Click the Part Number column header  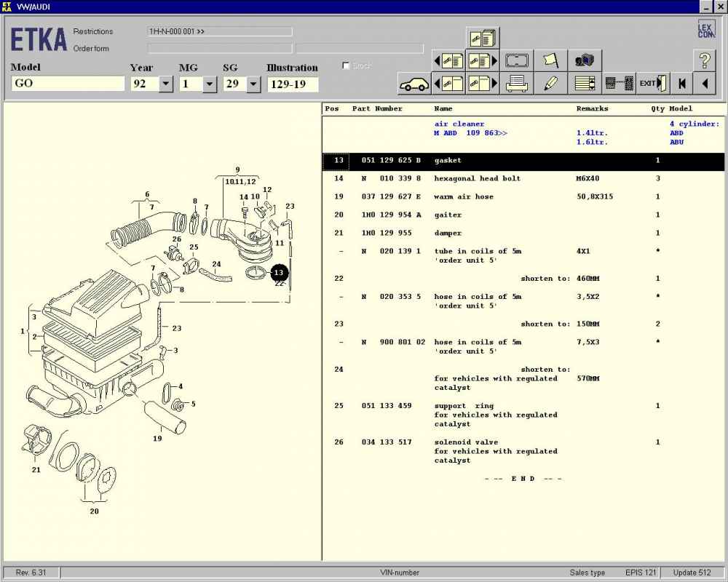pyautogui.click(x=377, y=108)
